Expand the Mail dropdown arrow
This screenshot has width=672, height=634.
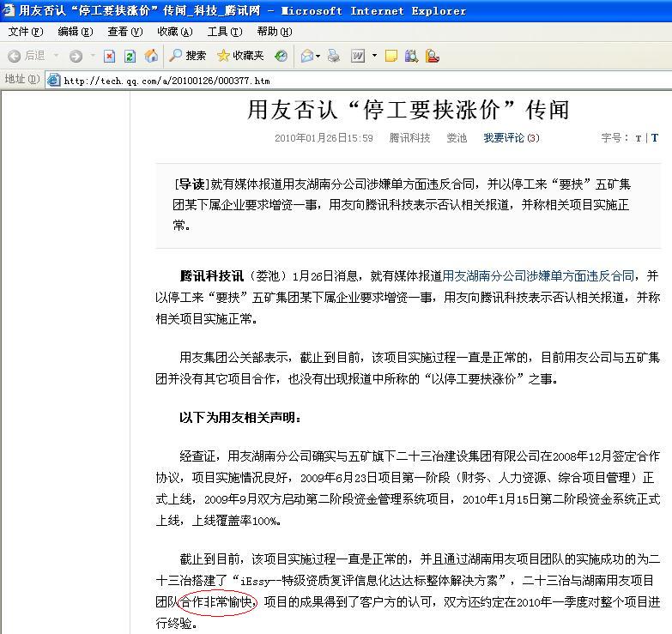click(318, 56)
